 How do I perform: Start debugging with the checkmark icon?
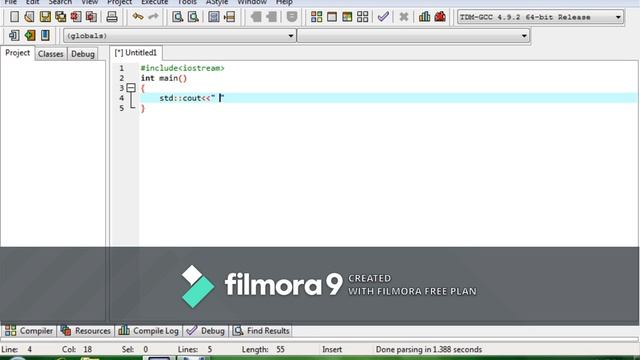(383, 17)
